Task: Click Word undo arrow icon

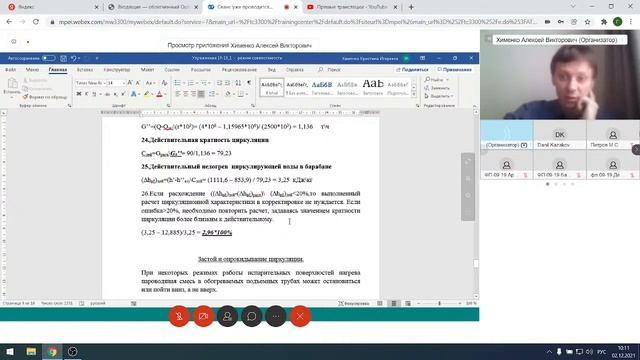Action: point(73,58)
